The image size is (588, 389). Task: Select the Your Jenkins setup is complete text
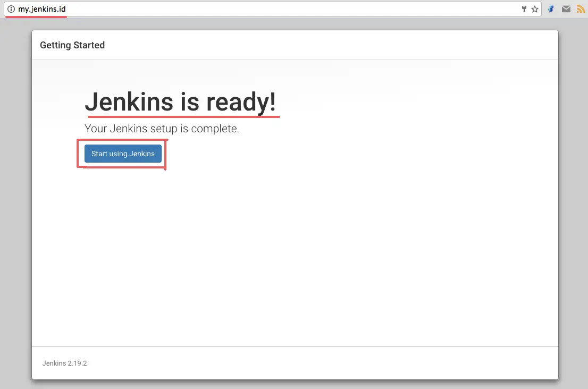coord(162,129)
